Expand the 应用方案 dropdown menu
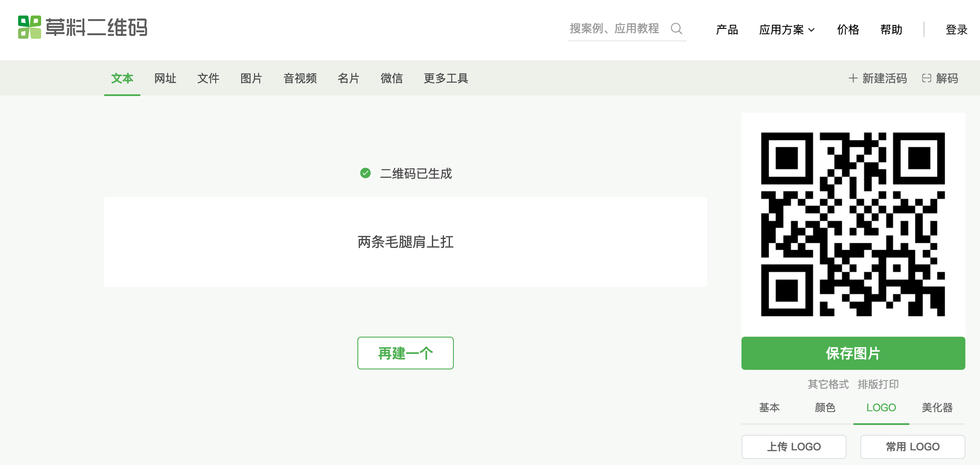 tap(787, 30)
